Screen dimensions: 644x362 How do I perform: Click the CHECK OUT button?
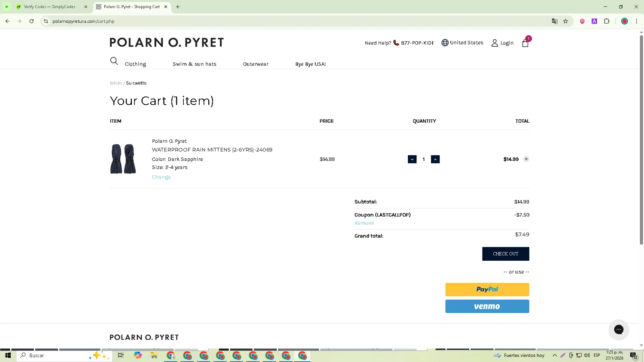505,254
